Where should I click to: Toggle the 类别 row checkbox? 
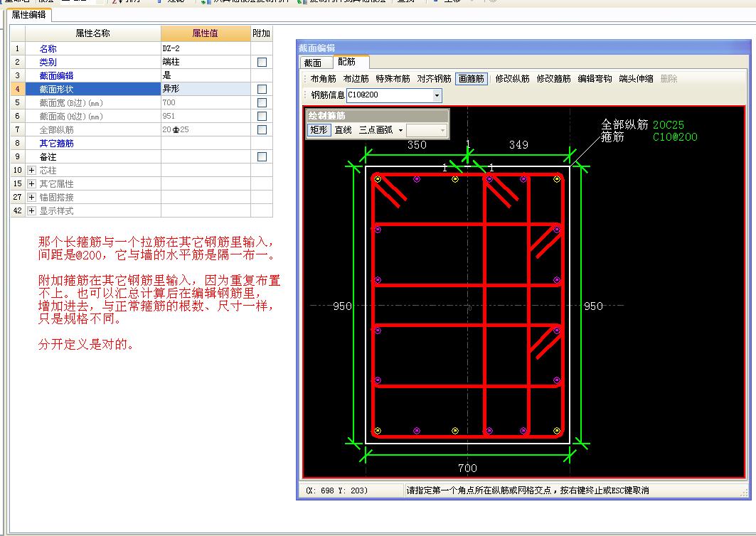[262, 62]
